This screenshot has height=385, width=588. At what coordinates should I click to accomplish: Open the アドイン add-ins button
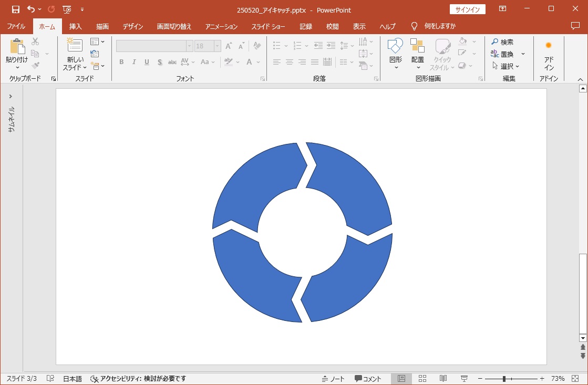coord(549,55)
